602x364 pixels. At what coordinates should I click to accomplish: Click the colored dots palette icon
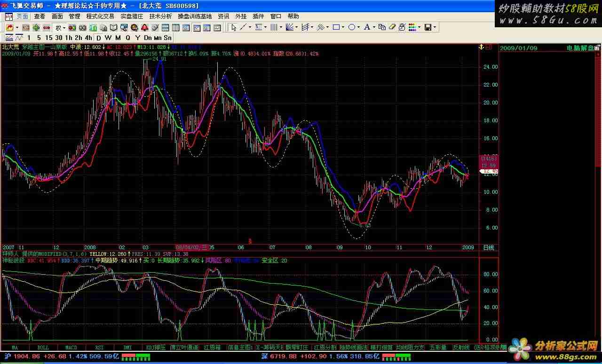[412, 27]
